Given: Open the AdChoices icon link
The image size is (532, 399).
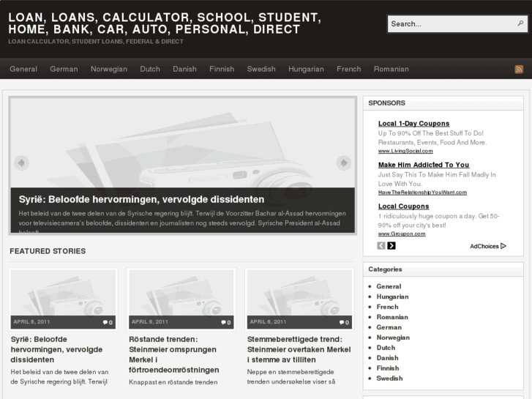Looking at the screenshot, I should pyautogui.click(x=488, y=246).
